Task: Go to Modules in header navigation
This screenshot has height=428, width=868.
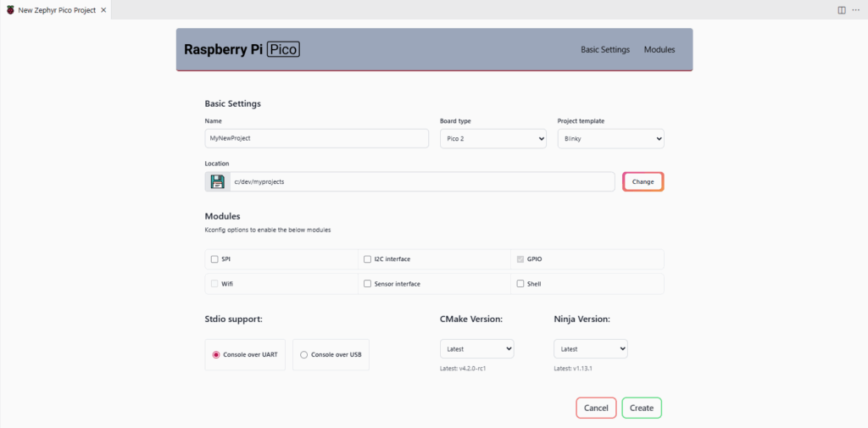Action: 659,50
